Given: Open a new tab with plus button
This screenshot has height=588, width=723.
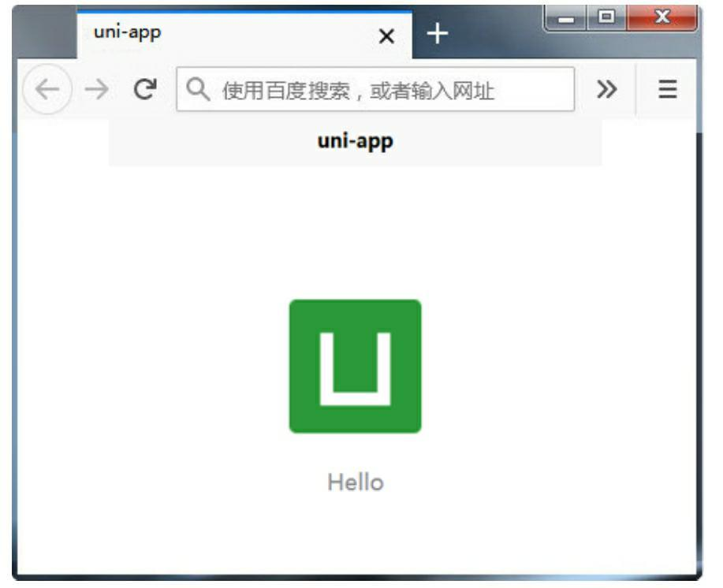Looking at the screenshot, I should (x=437, y=34).
